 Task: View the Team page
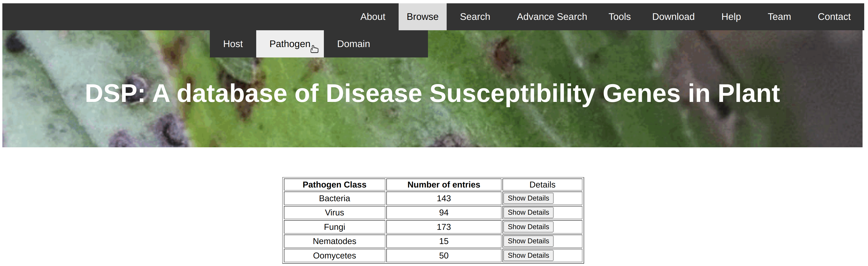tap(779, 17)
